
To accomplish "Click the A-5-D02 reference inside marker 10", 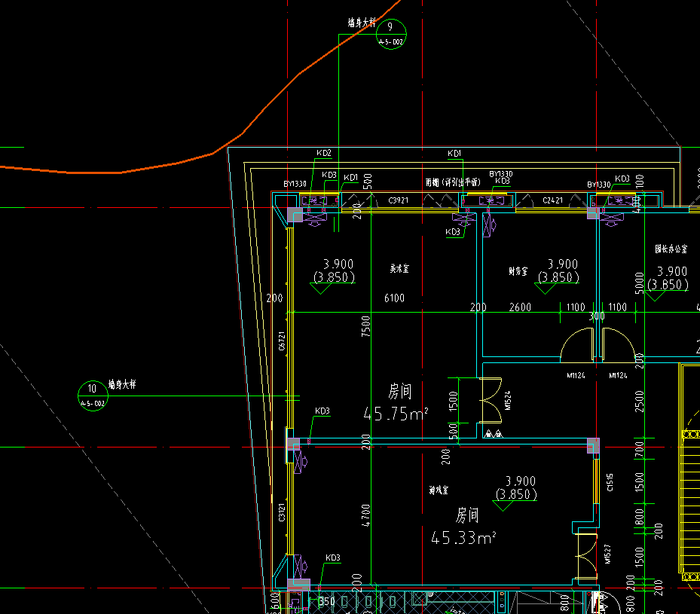I will coord(93,404).
